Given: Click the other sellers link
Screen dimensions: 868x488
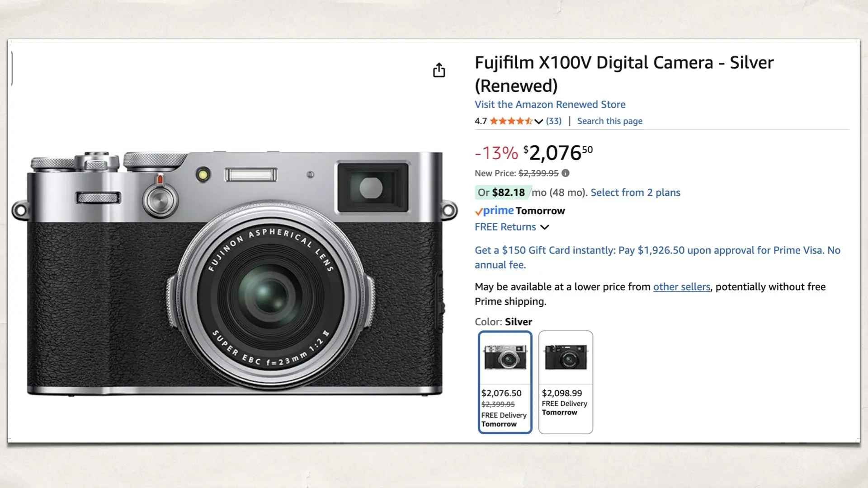Looking at the screenshot, I should pyautogui.click(x=682, y=286).
